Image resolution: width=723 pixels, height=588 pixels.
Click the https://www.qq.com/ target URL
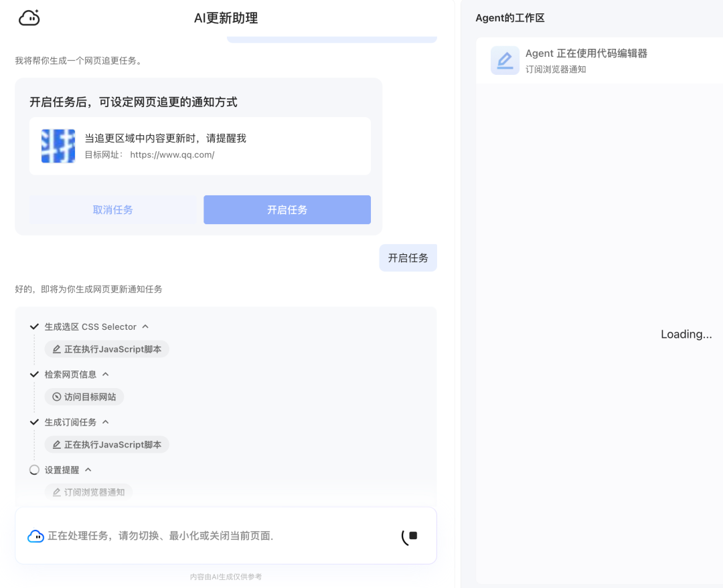coord(172,155)
